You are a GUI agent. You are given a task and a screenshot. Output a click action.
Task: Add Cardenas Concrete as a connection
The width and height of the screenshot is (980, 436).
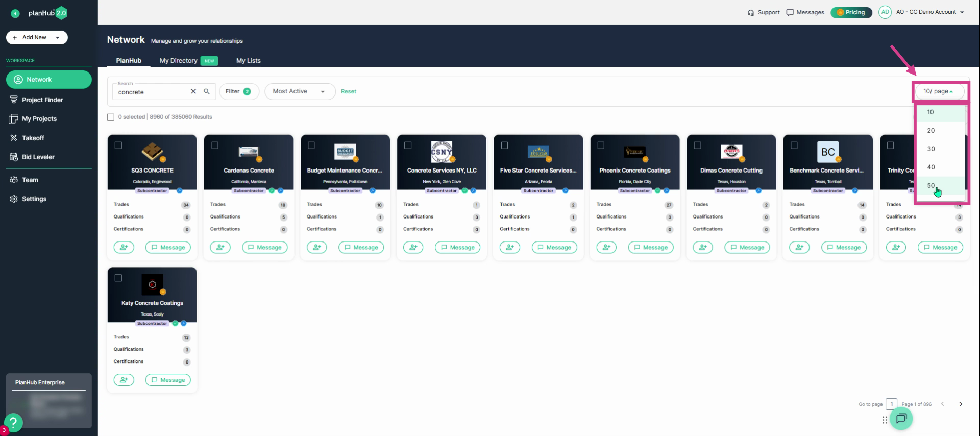tap(220, 248)
